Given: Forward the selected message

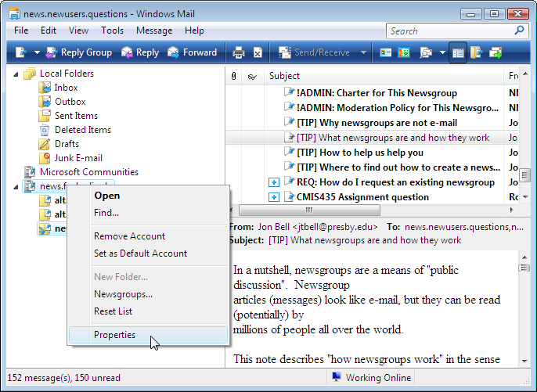Looking at the screenshot, I should click(x=192, y=52).
